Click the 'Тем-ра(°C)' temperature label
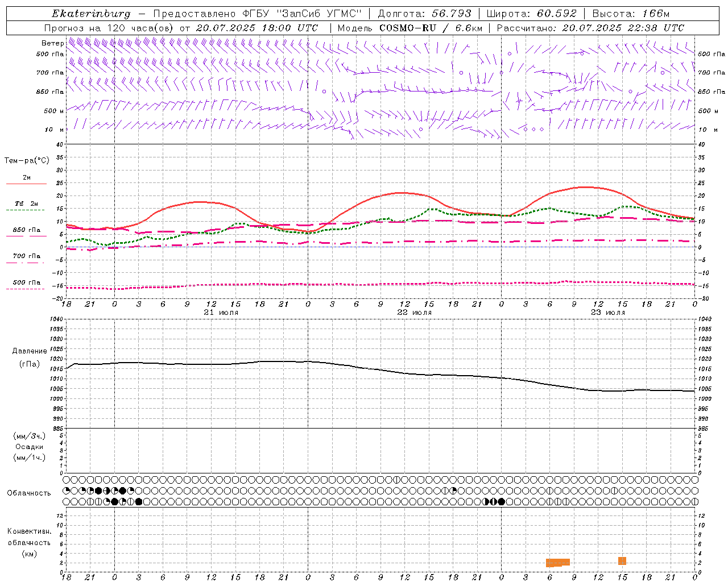Screen dimensions: 728x582 click(x=27, y=161)
